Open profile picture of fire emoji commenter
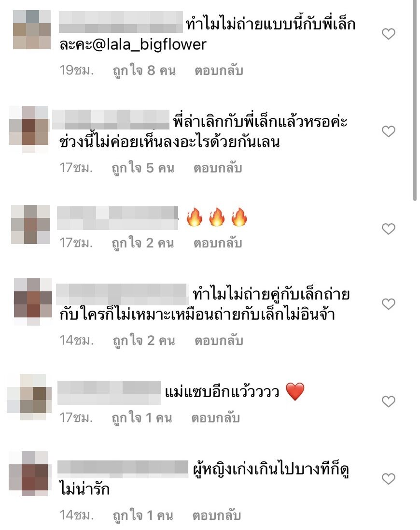 tap(30, 225)
